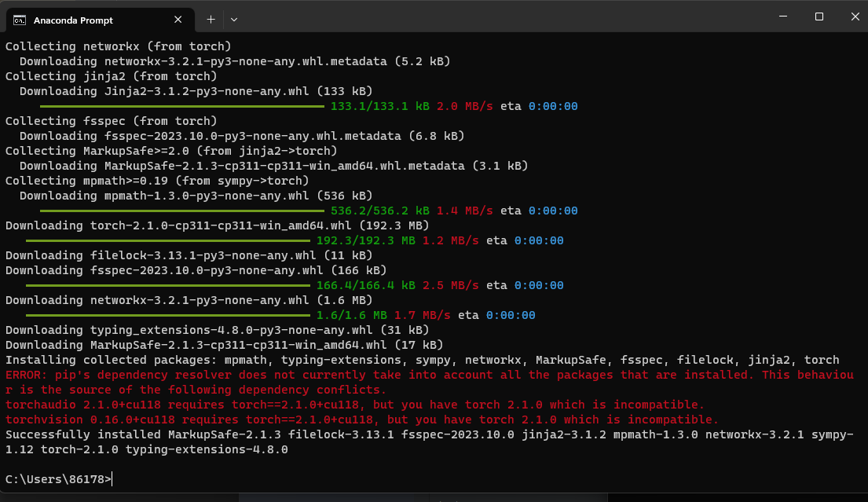Image resolution: width=868 pixels, height=502 pixels.
Task: Click the 'Collecting fsspec (from torch)' line
Action: 112,121
